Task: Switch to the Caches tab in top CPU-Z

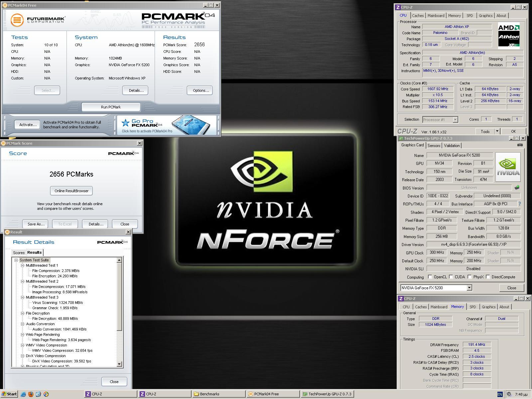Action: coord(418,16)
